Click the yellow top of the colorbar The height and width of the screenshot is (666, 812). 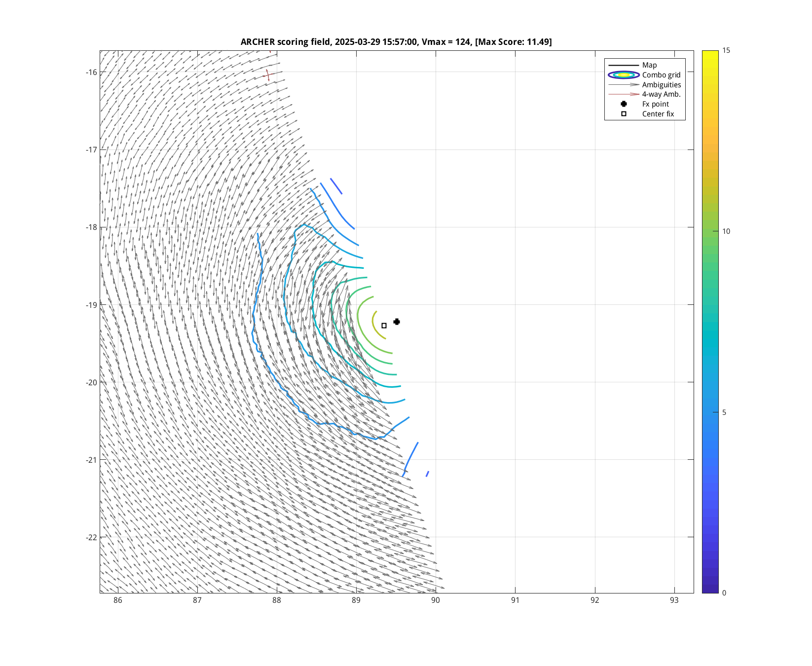pos(710,53)
